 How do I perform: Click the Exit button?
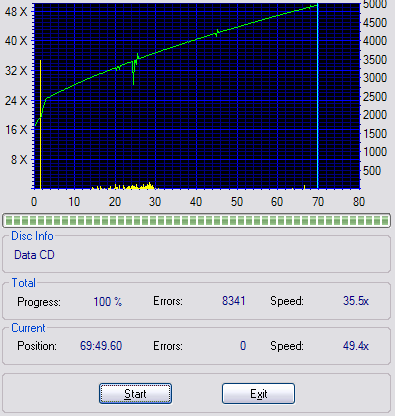[x=258, y=394]
